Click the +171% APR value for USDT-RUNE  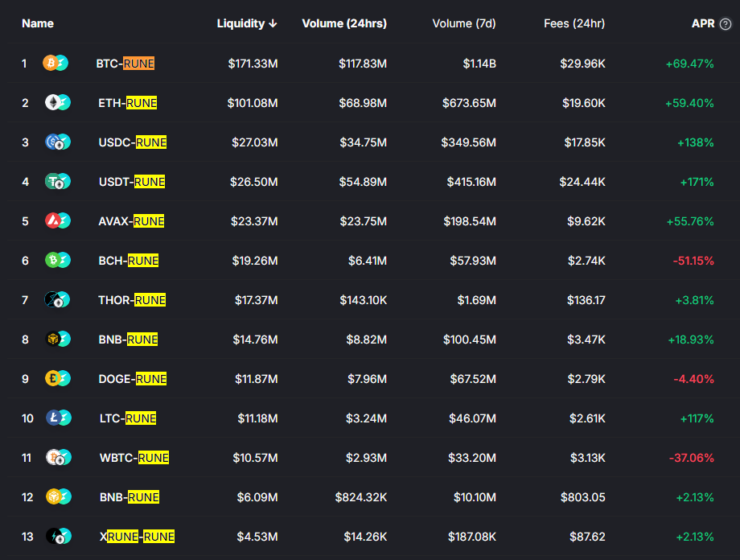tap(697, 182)
